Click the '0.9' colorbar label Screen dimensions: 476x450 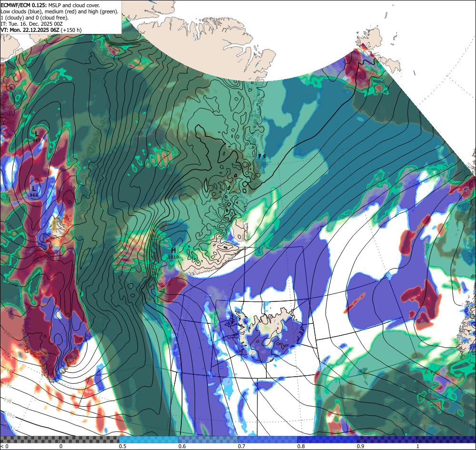click(x=360, y=446)
